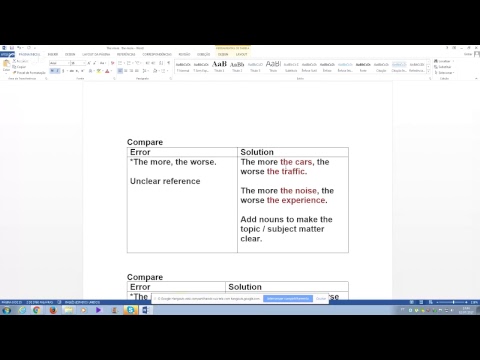Open the Multilevel List dropdown

pos(138,63)
